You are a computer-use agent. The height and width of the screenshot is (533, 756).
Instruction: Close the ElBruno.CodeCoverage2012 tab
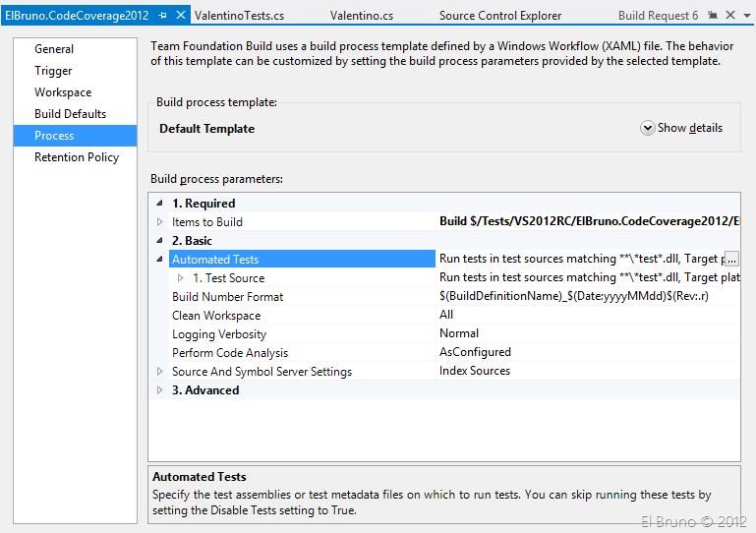(178, 16)
